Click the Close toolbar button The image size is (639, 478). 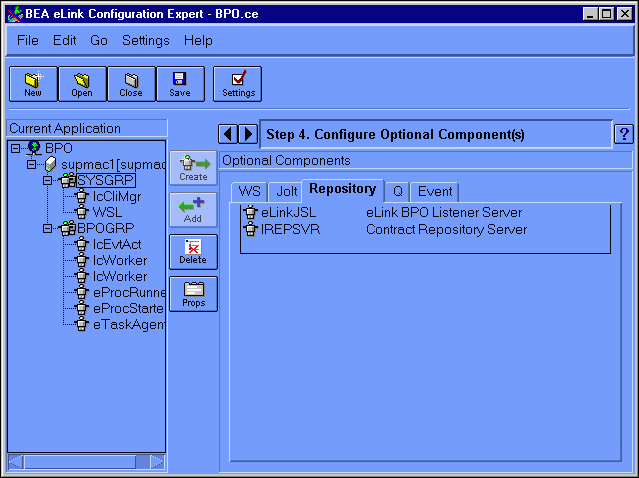tap(131, 84)
